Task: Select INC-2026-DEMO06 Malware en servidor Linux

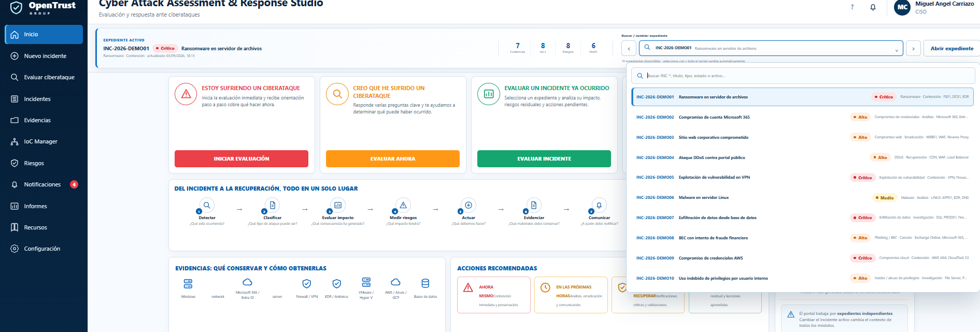Action: (x=802, y=197)
